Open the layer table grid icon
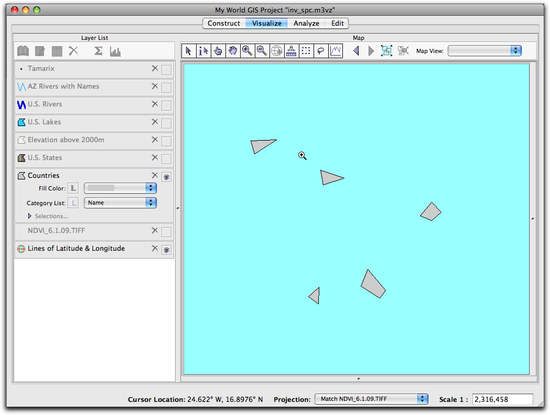 point(57,51)
